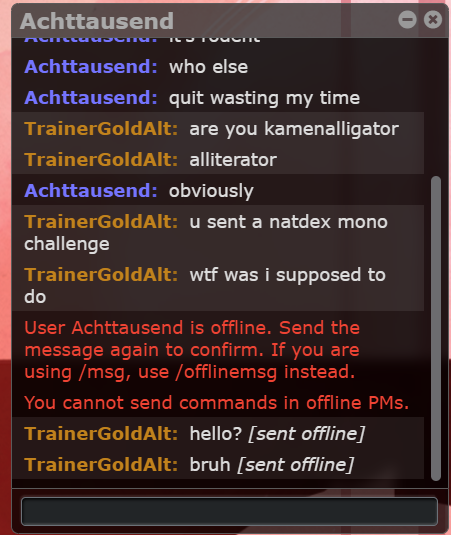Image resolution: width=451 pixels, height=535 pixels.
Task: Minimize the Achttausend chat popup
Action: [407, 19]
